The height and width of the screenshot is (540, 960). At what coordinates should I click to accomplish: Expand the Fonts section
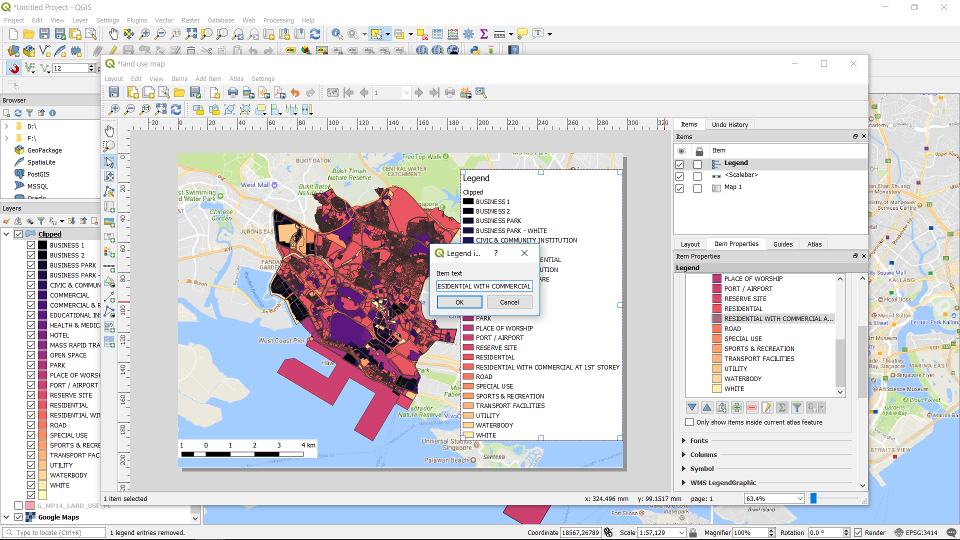pos(697,441)
